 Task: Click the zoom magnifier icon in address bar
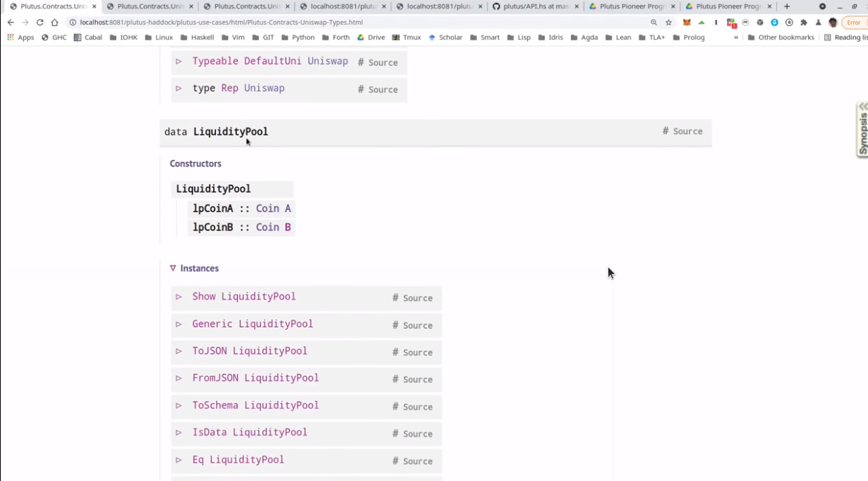coord(653,23)
